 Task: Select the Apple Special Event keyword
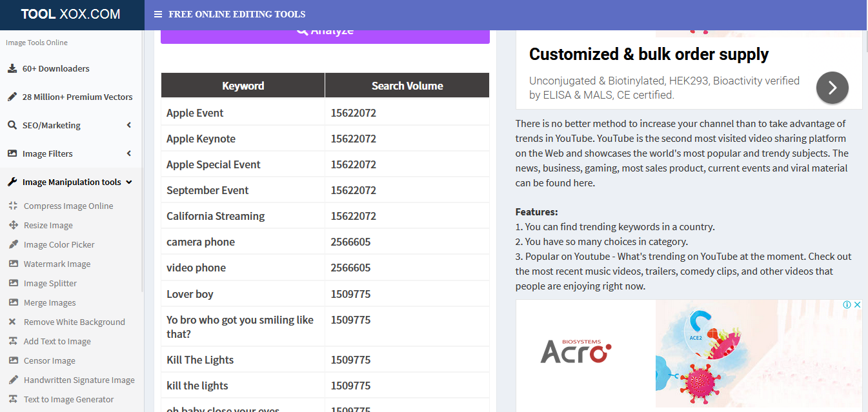(214, 164)
